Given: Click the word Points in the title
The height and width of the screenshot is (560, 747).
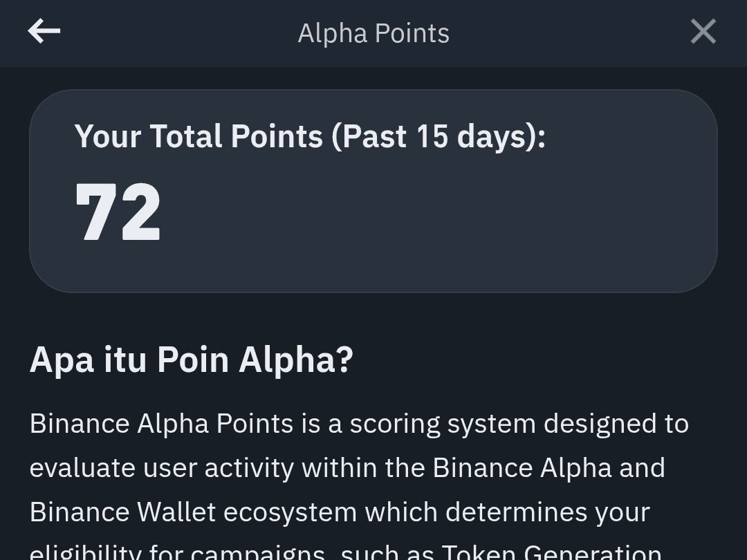Looking at the screenshot, I should (412, 33).
